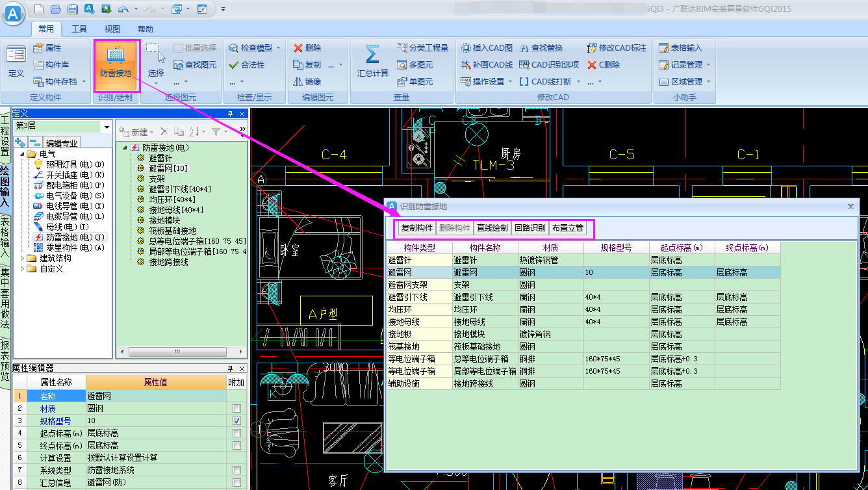Run 合法性 validity check
This screenshot has height=490, width=868.
pyautogui.click(x=247, y=65)
